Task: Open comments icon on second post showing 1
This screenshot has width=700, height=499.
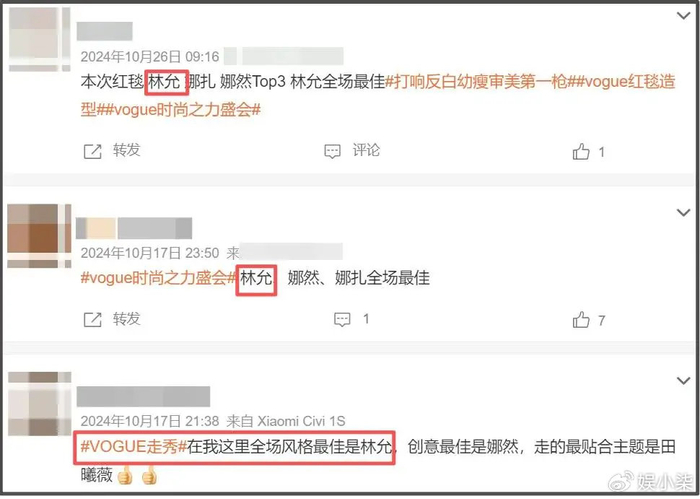Action: click(342, 319)
